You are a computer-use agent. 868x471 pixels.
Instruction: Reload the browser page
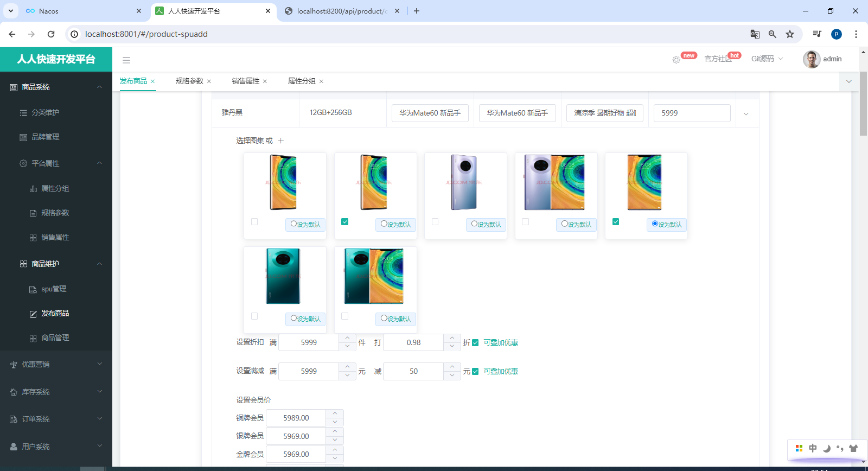tap(51, 34)
